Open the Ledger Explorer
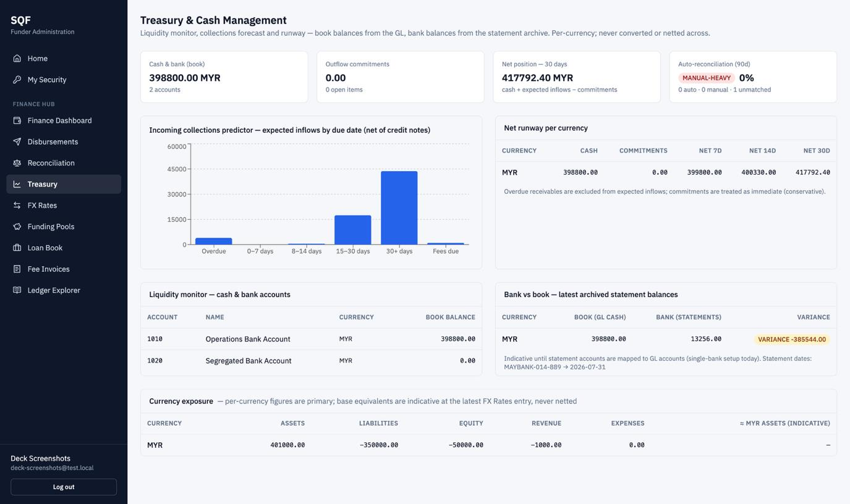Screen dimensions: 850x504 [64, 290]
